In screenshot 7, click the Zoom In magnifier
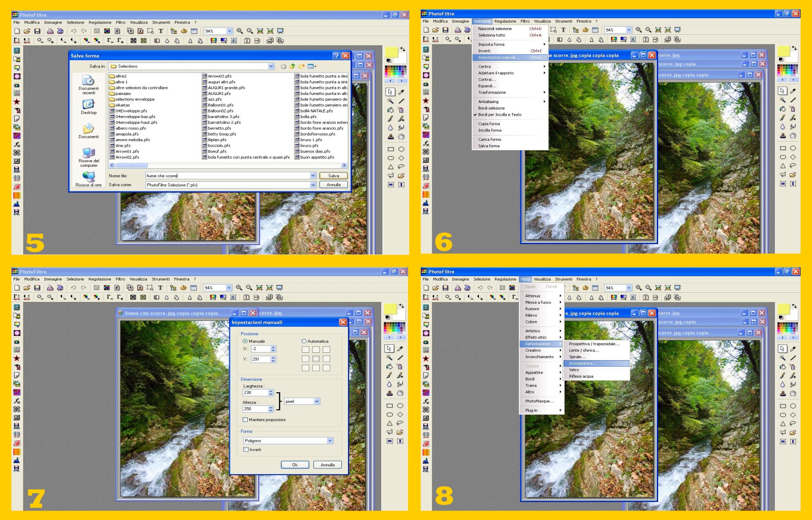Image resolution: width=812 pixels, height=520 pixels. pos(239,288)
